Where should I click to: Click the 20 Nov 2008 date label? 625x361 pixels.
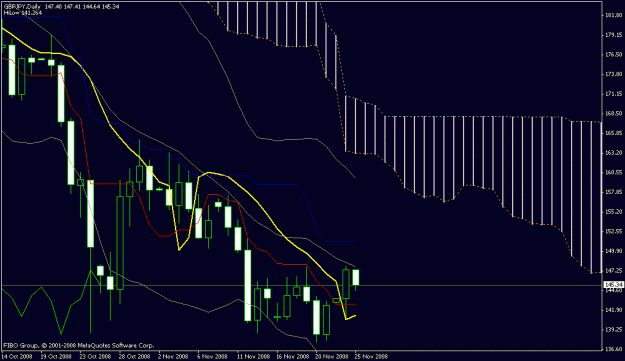point(331,356)
